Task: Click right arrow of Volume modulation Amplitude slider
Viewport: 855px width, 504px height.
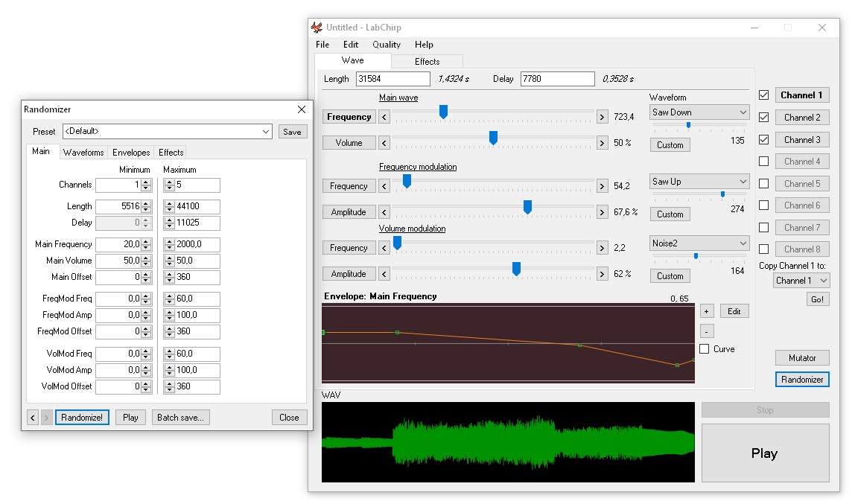Action: [603, 274]
